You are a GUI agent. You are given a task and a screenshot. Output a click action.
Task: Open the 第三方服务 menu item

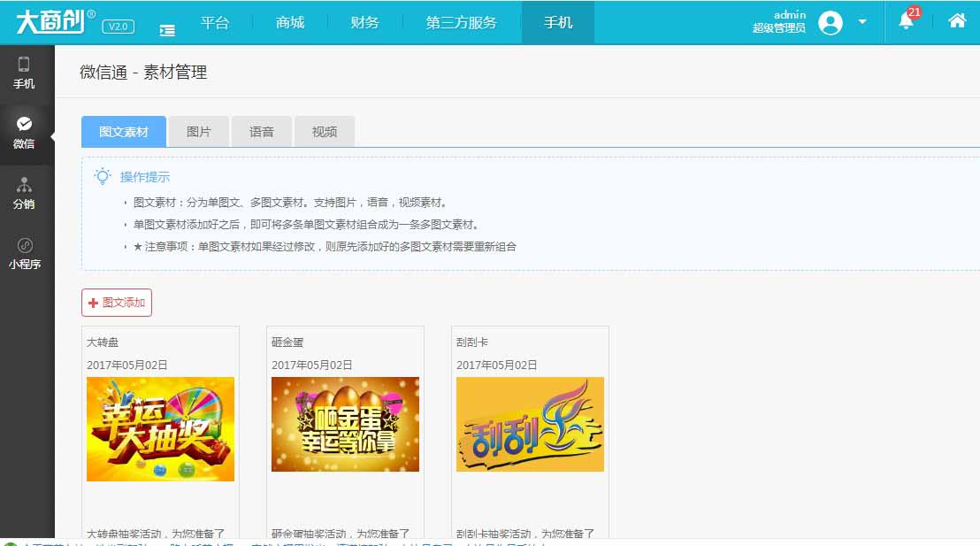461,22
